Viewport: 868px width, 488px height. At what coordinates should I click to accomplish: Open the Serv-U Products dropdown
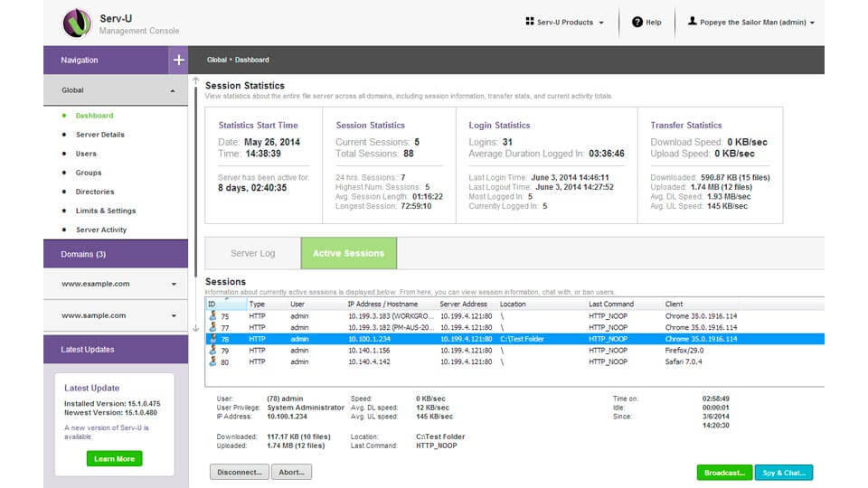coord(564,22)
